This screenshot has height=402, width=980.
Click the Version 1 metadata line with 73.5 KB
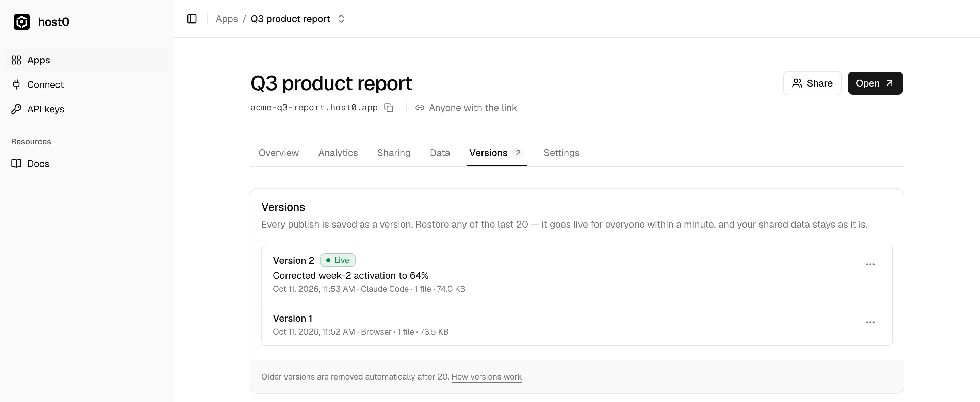360,332
